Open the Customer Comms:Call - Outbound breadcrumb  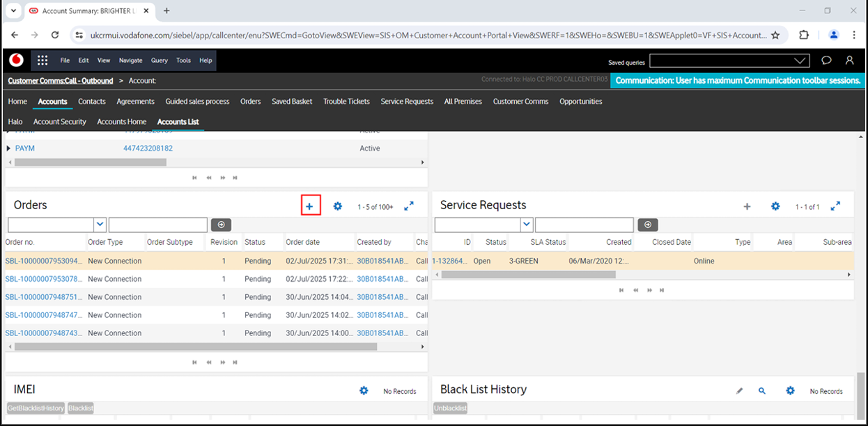pyautogui.click(x=61, y=81)
